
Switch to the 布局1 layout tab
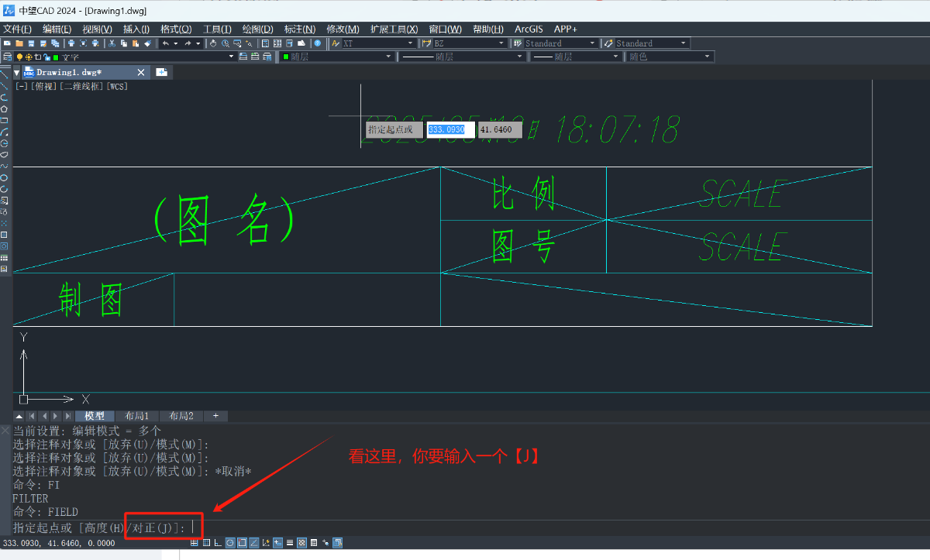136,416
